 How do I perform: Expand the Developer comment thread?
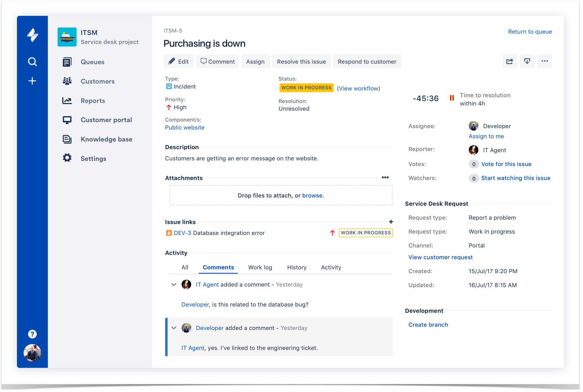(x=174, y=327)
